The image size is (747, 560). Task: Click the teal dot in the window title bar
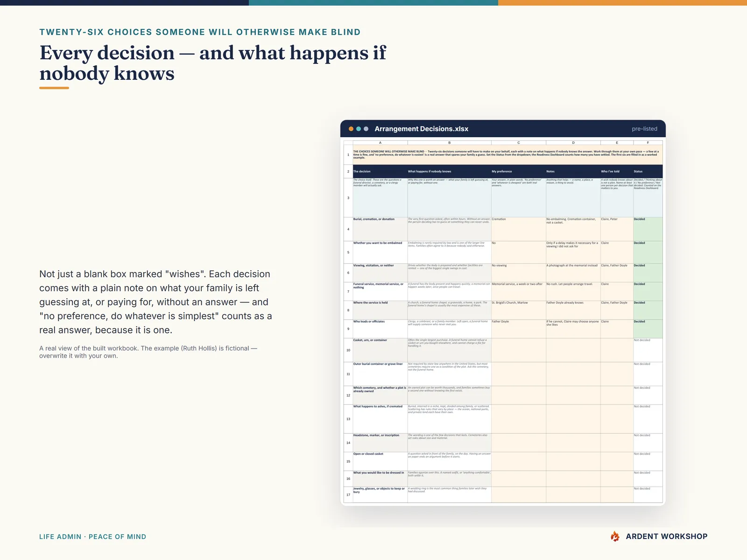point(359,129)
